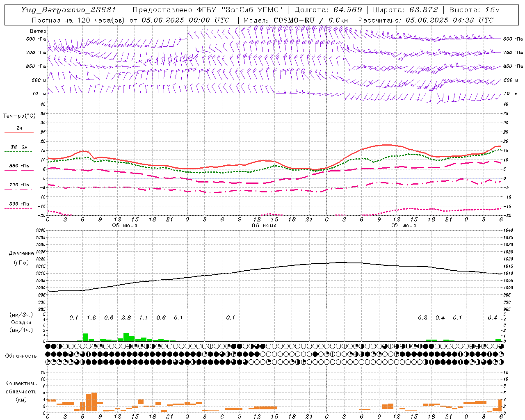Click the "700 гПа" entry in temperature legend

tap(19, 185)
